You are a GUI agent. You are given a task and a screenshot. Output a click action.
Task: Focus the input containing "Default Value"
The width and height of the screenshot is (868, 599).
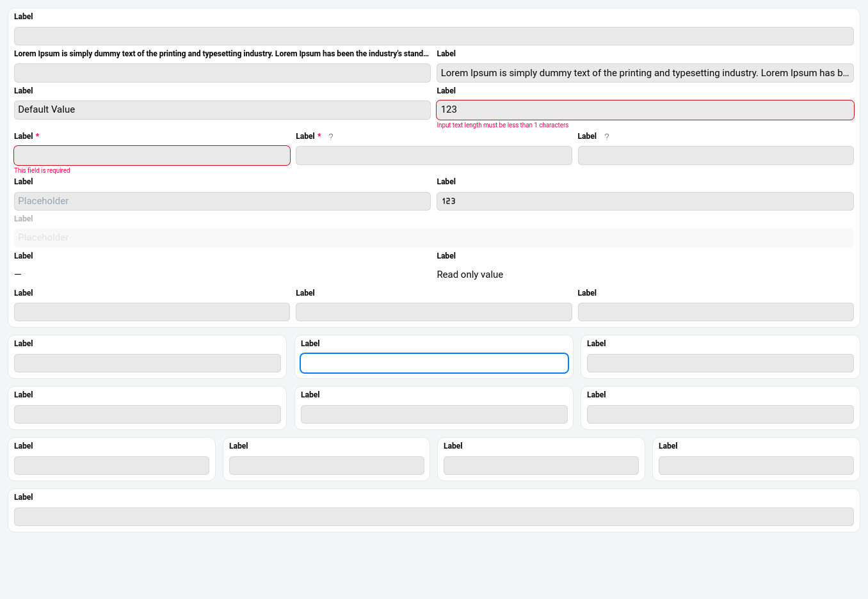pos(222,110)
